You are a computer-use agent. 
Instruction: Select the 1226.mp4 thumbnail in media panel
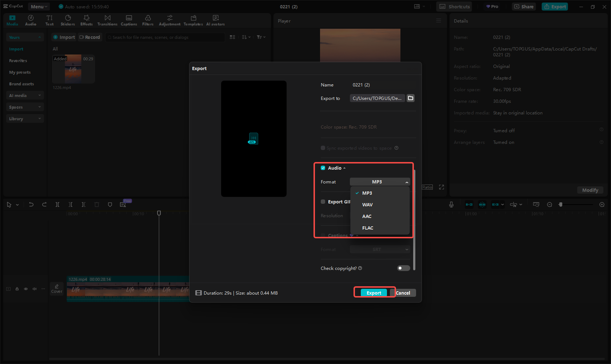click(73, 69)
